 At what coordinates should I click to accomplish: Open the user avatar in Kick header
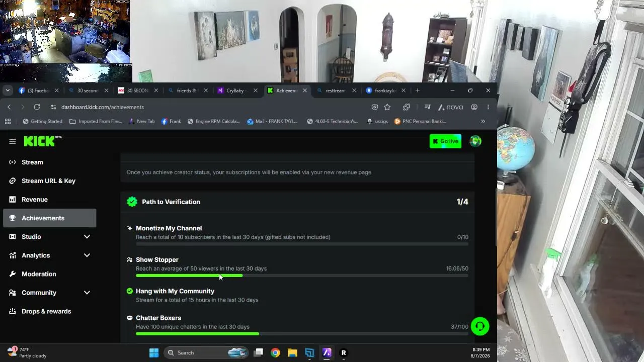(x=475, y=141)
